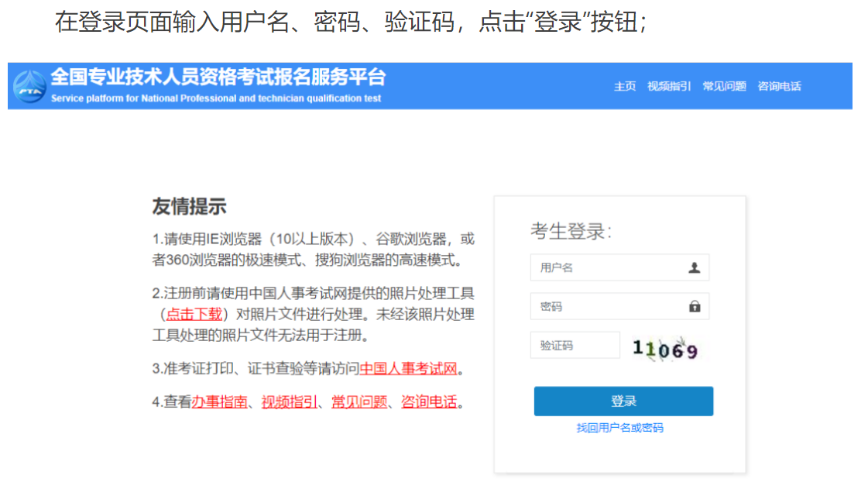
Task: Focus the 用户名 input field
Action: point(608,267)
